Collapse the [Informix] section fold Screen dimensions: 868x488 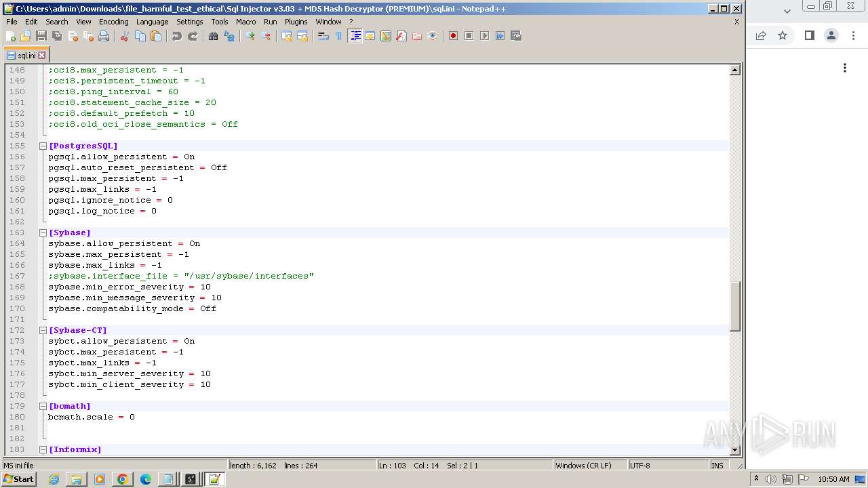coord(43,449)
